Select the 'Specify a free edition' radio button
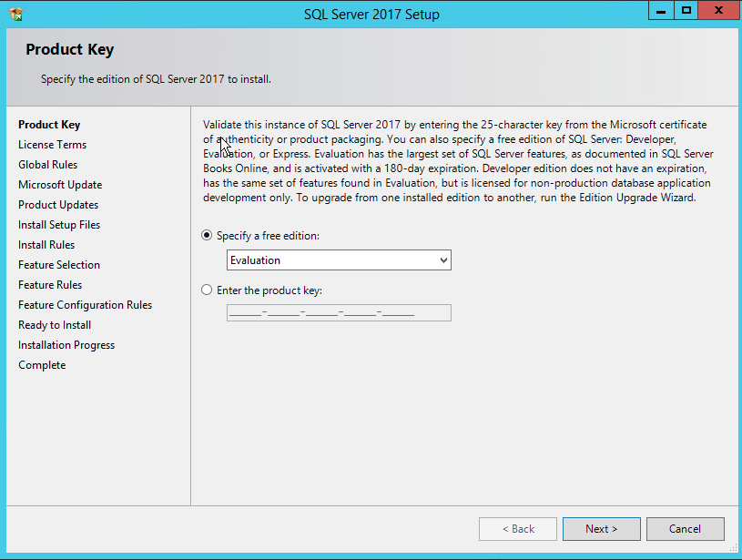 pos(207,235)
